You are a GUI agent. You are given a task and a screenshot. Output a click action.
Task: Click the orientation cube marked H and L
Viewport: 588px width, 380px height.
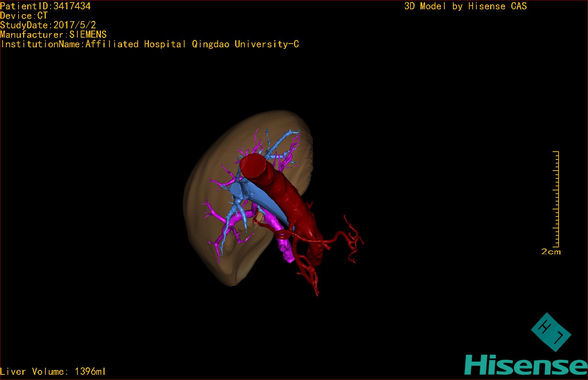tap(551, 332)
